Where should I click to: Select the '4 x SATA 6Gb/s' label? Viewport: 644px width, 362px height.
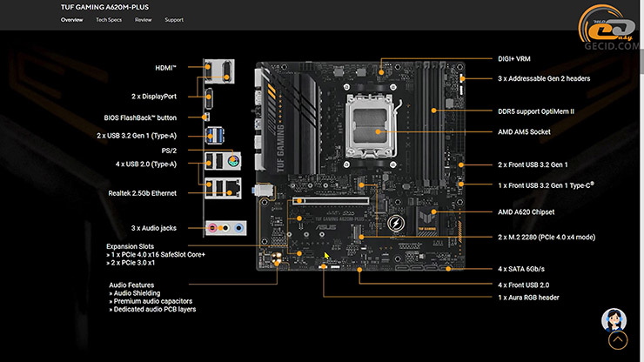tap(521, 269)
